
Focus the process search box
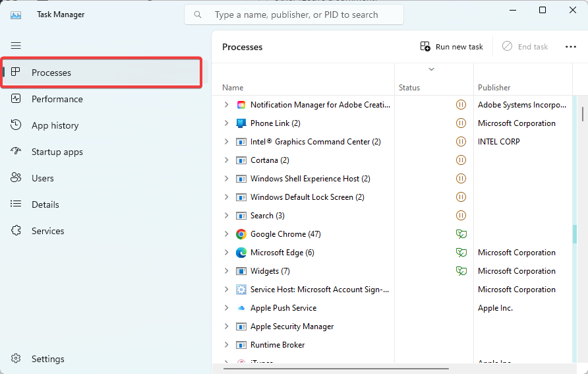[x=293, y=15]
